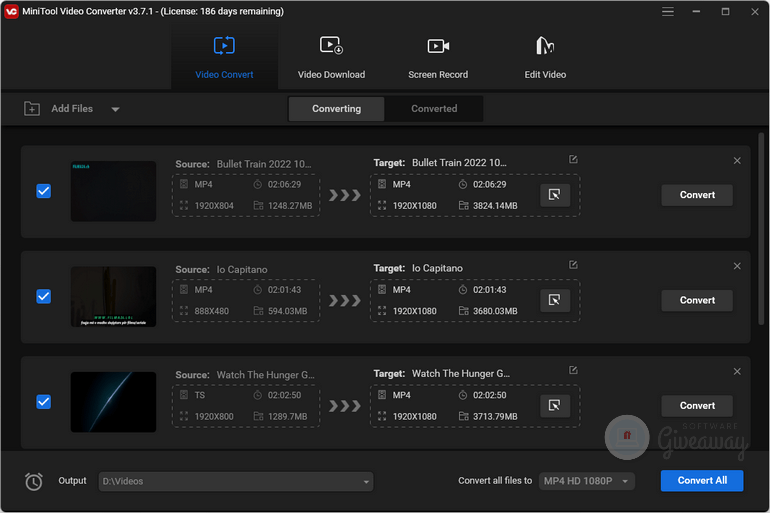Open the scheduled task clock icon
Viewport: 770px width, 513px height.
click(34, 481)
